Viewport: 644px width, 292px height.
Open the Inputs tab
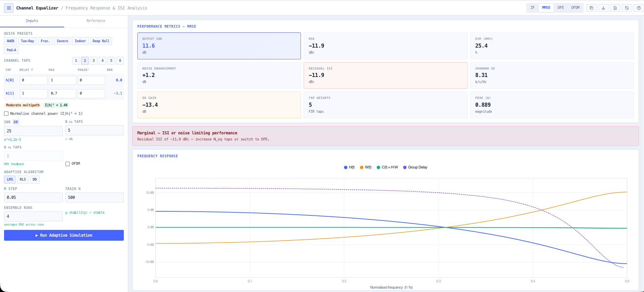point(32,21)
